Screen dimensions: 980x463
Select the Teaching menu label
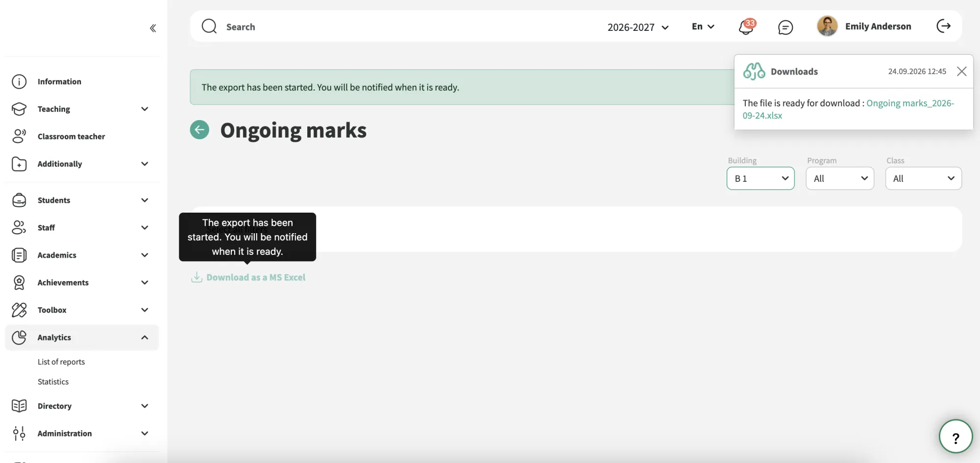pyautogui.click(x=54, y=109)
